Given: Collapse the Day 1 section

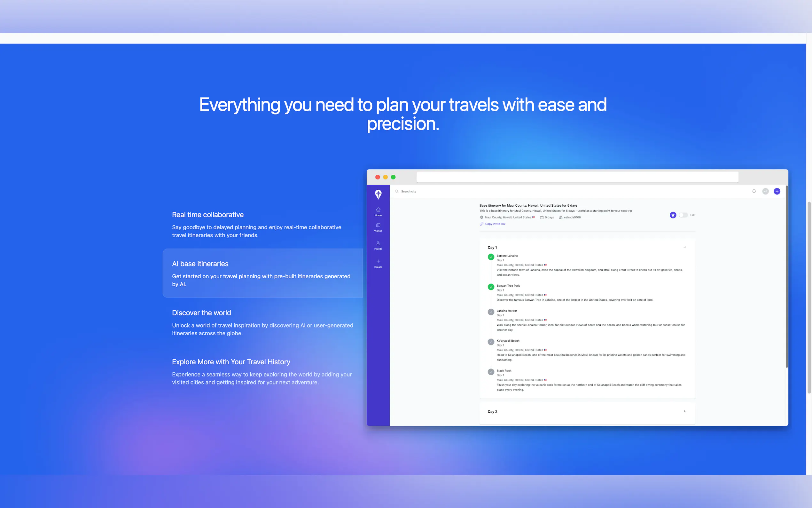Looking at the screenshot, I should 684,247.
